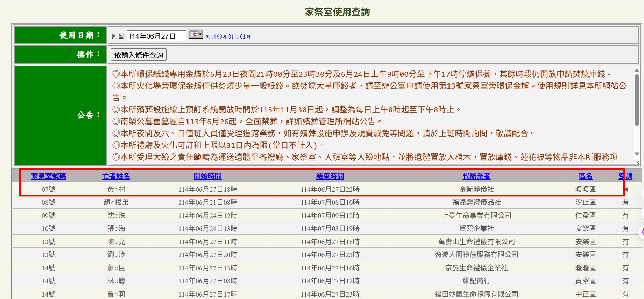Viewport: 644px width, 299px height.
Task: Select cell 114年06月27日13時
Action: tap(208, 268)
